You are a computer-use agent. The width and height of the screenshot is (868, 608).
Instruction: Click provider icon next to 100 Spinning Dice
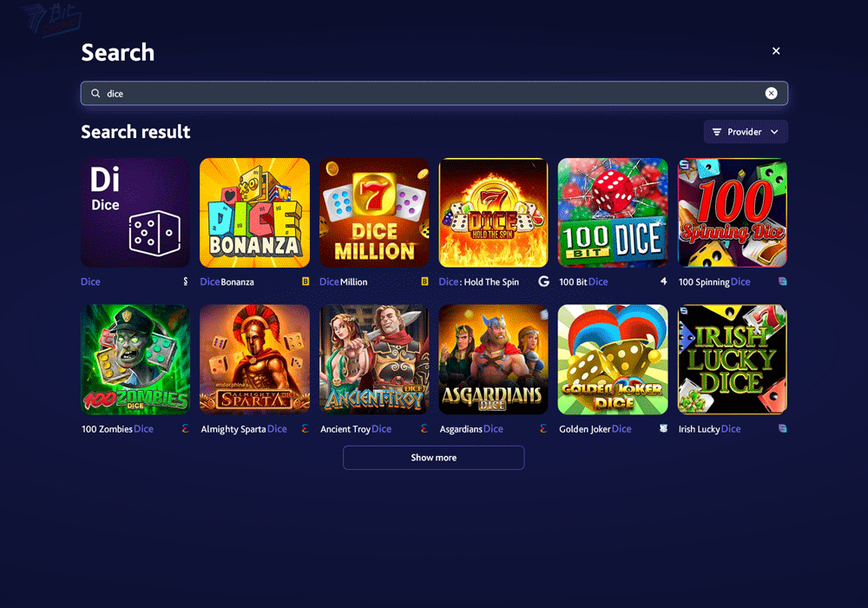[783, 281]
